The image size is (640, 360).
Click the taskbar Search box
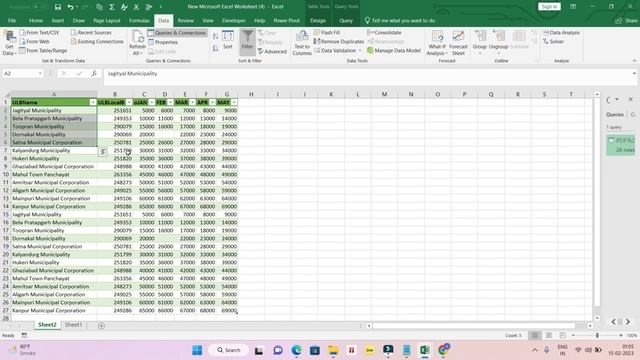click(228, 350)
